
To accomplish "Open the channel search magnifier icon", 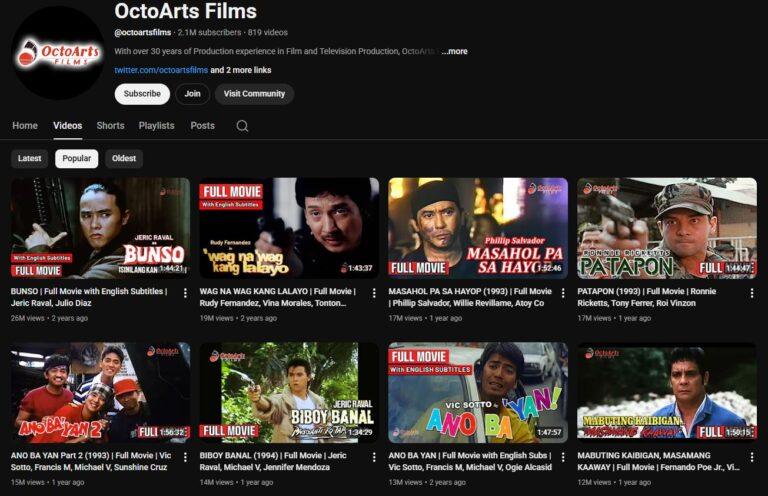I will click(242, 126).
